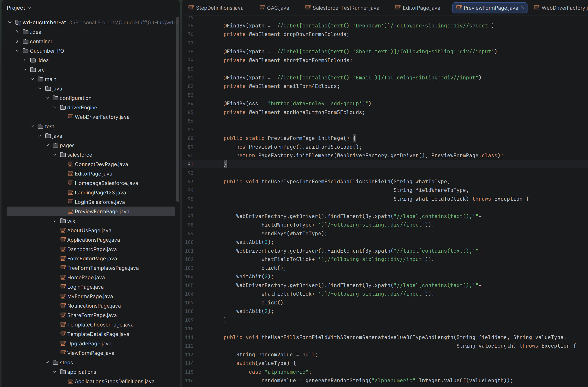Open TemplateDetailsPage.java from the tree
Image resolution: width=588 pixels, height=387 pixels.
[98, 334]
